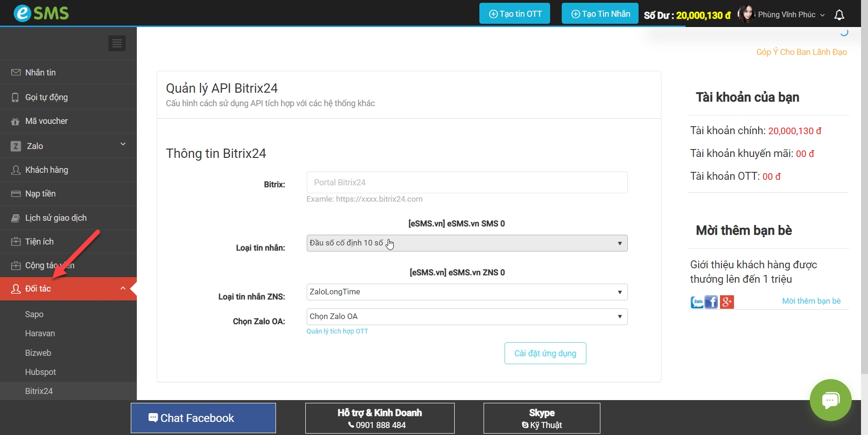Click the user profile avatar
This screenshot has width=868, height=435.
coord(746,14)
